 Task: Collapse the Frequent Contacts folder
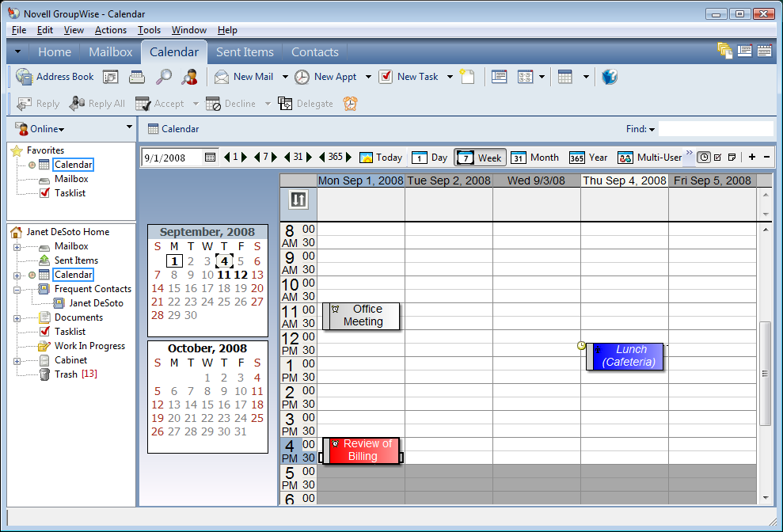point(17,290)
